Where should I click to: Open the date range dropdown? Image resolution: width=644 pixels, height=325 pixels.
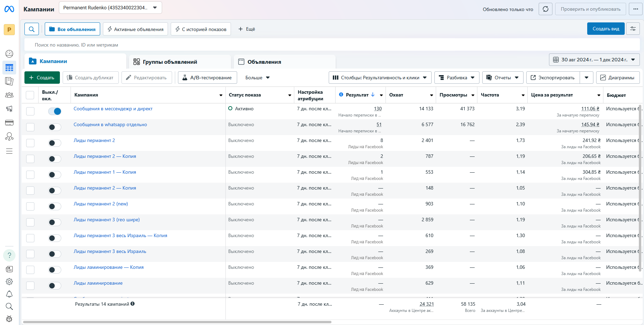594,60
